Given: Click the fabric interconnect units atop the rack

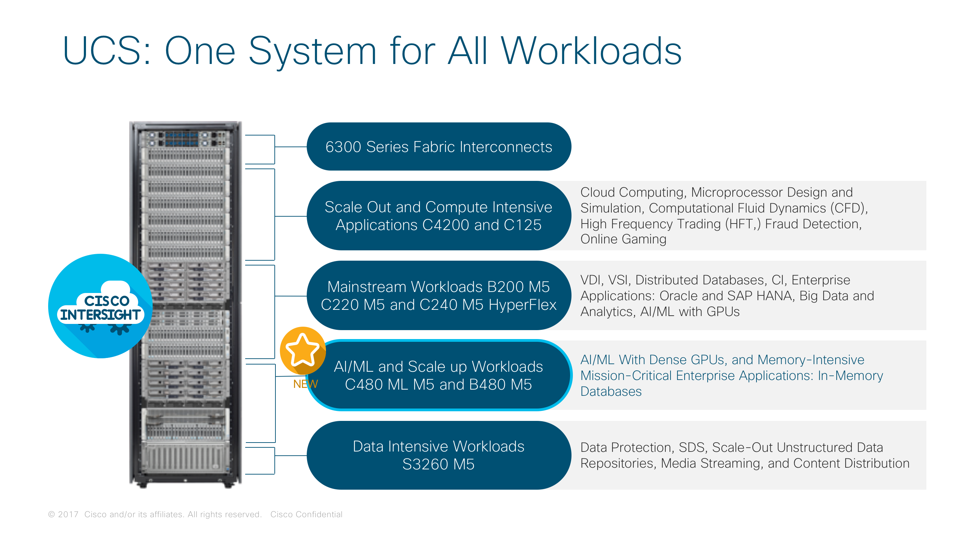Looking at the screenshot, I should [x=185, y=139].
